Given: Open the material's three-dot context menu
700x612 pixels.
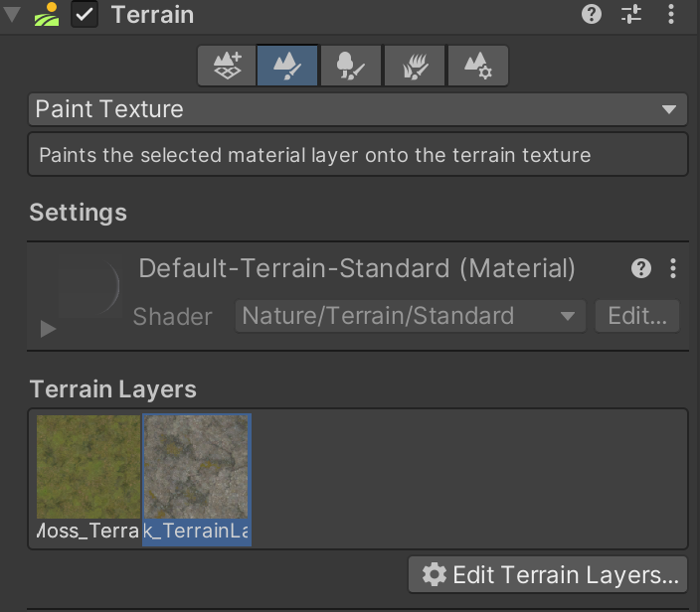Looking at the screenshot, I should coord(673,268).
